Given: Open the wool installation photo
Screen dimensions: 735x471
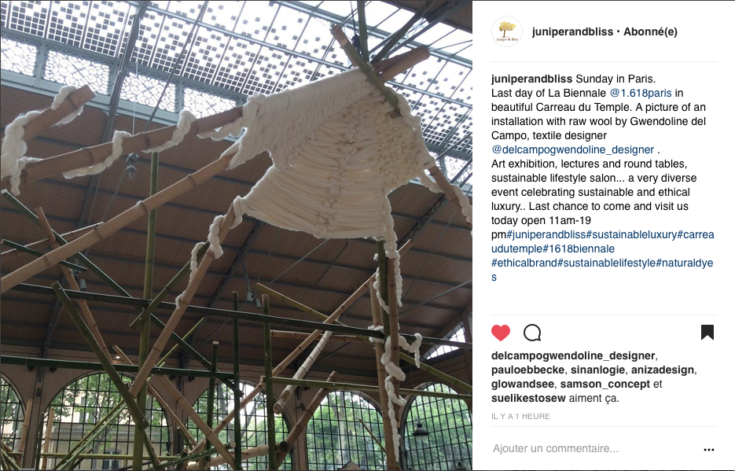Looking at the screenshot, I should click(236, 235).
